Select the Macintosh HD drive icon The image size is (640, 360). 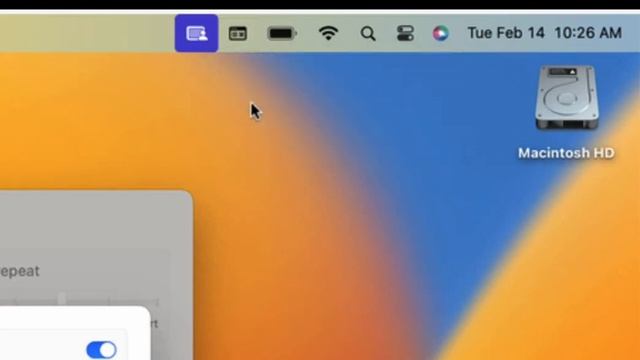(x=567, y=98)
